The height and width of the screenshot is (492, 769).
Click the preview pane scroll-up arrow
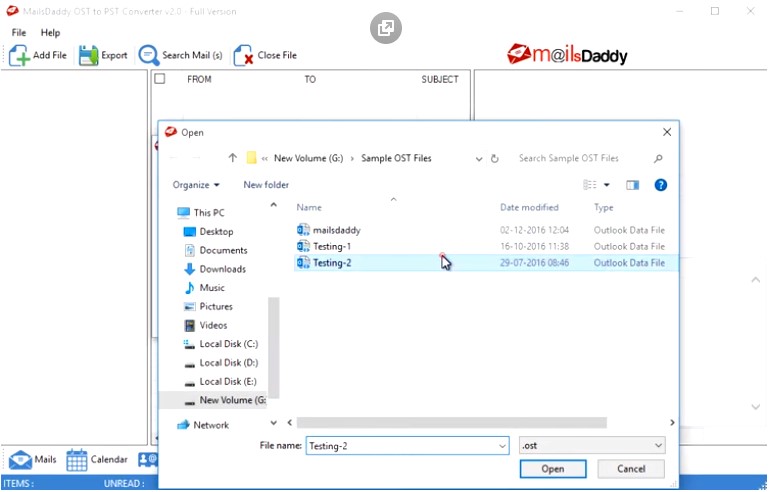pyautogui.click(x=755, y=280)
